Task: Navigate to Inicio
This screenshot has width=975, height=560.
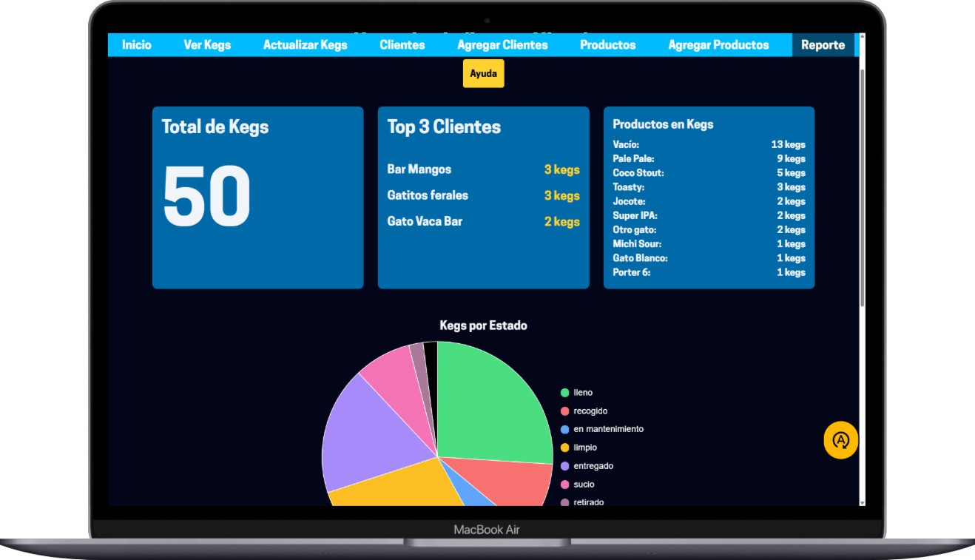Action: click(136, 44)
